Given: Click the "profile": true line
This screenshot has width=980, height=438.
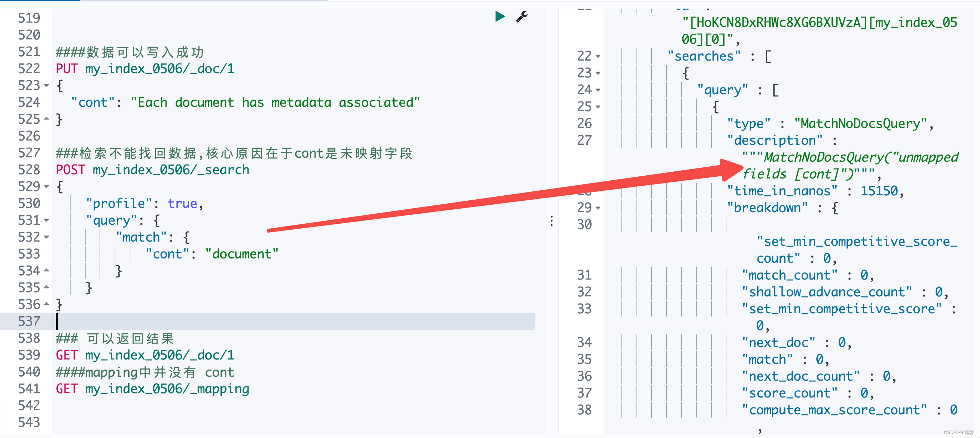Looking at the screenshot, I should coord(145,204).
